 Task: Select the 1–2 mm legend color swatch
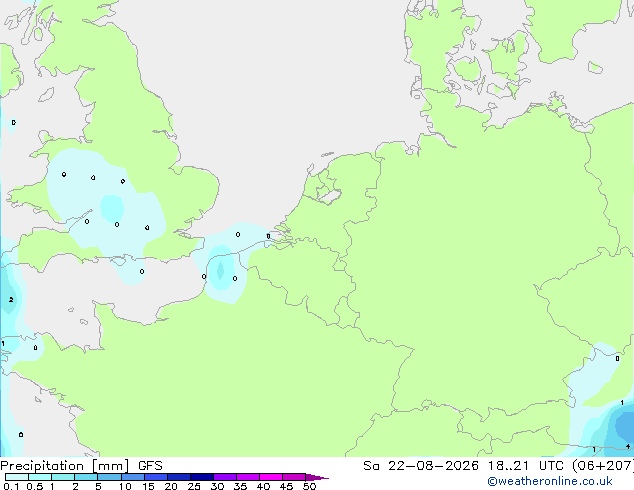[x=63, y=477]
